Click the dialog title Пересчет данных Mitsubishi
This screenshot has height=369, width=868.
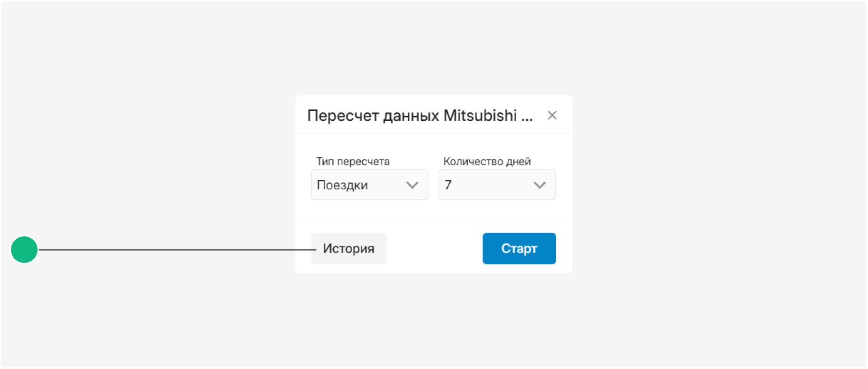(x=420, y=116)
